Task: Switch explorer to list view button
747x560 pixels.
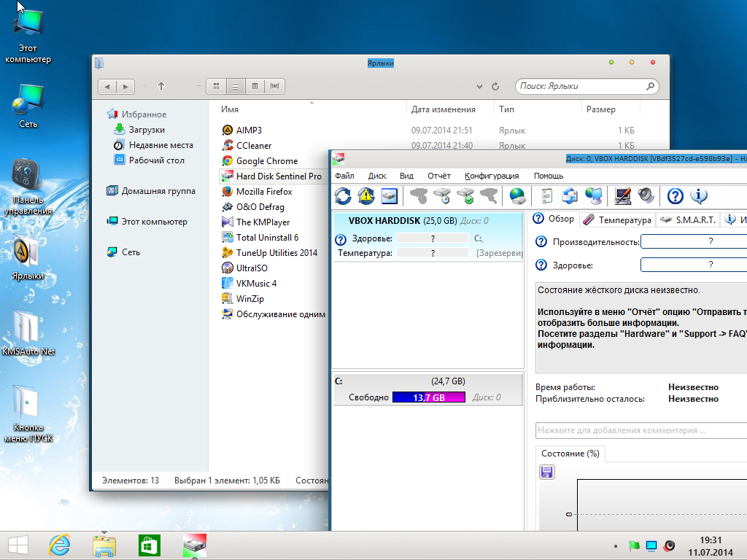Action: pos(236,86)
